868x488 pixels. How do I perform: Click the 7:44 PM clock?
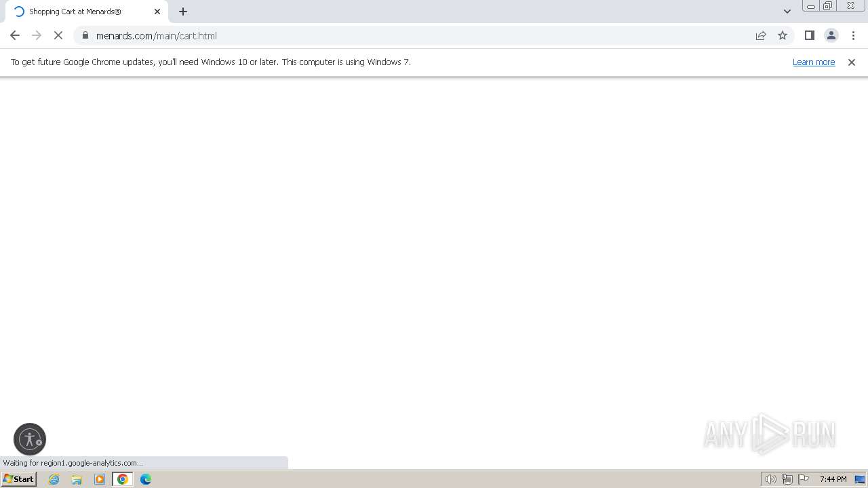[833, 479]
